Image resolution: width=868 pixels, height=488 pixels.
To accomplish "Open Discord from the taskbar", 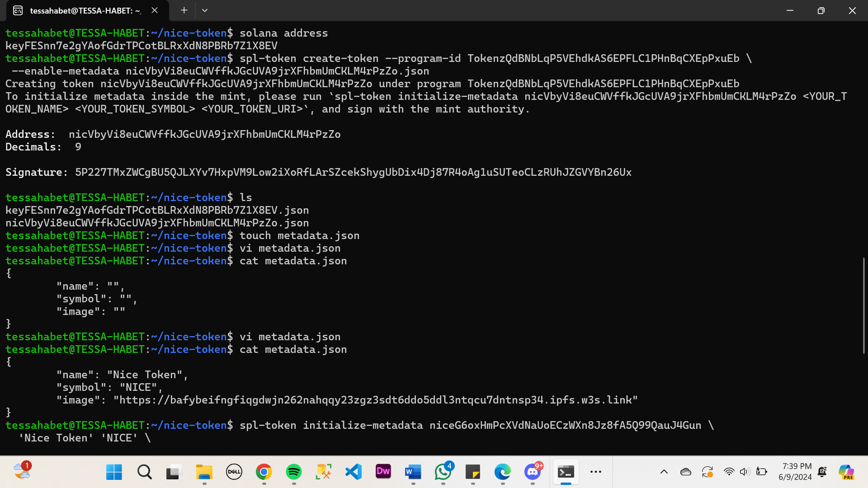I will [532, 472].
